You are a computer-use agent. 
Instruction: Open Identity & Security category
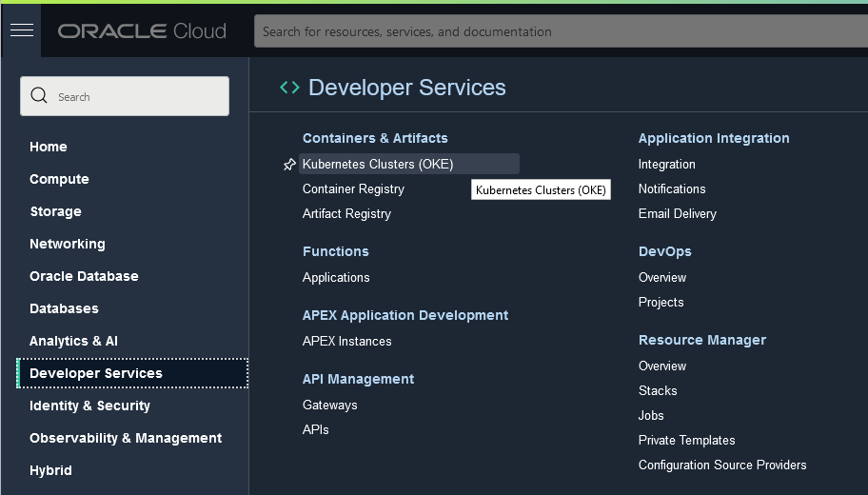pos(89,406)
